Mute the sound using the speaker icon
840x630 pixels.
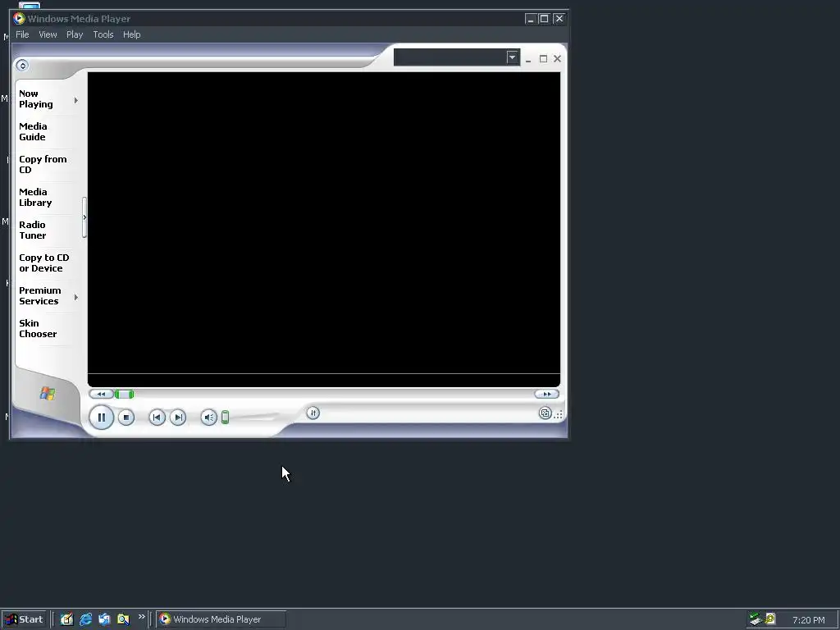point(208,418)
